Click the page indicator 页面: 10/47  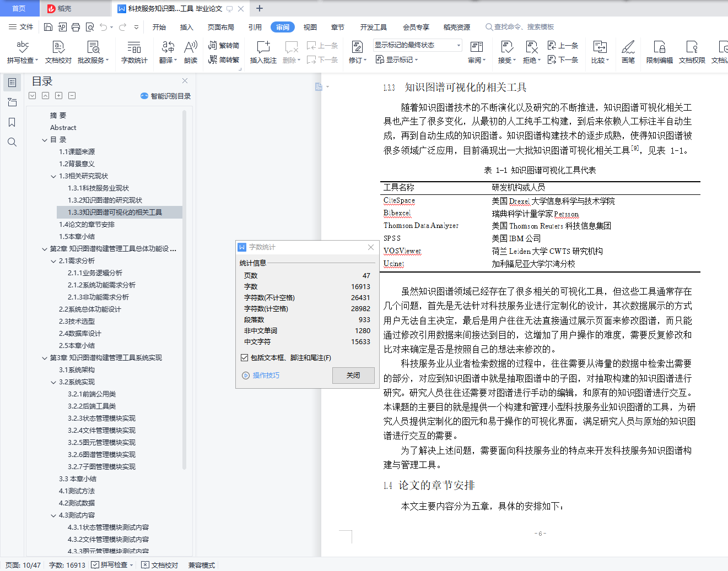[23, 565]
